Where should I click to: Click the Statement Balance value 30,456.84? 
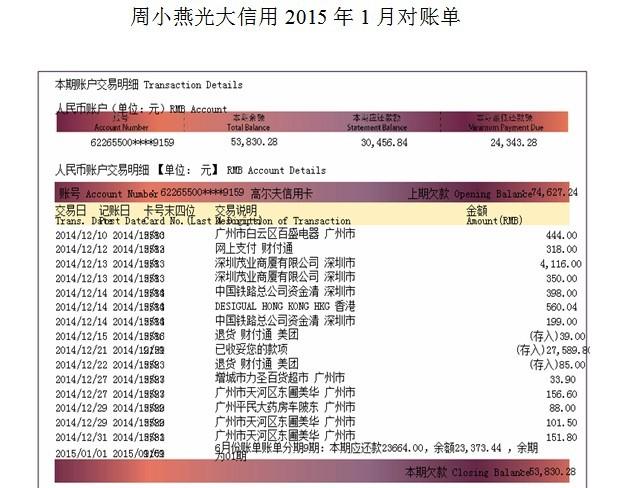coord(384,143)
